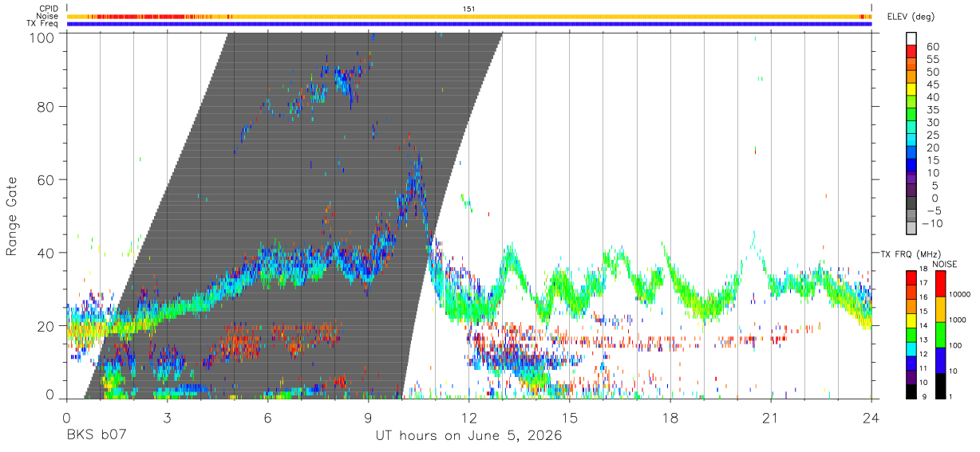The height and width of the screenshot is (452, 980).
Task: Click the UT hours on June 5, 2026 label
Action: click(x=469, y=436)
